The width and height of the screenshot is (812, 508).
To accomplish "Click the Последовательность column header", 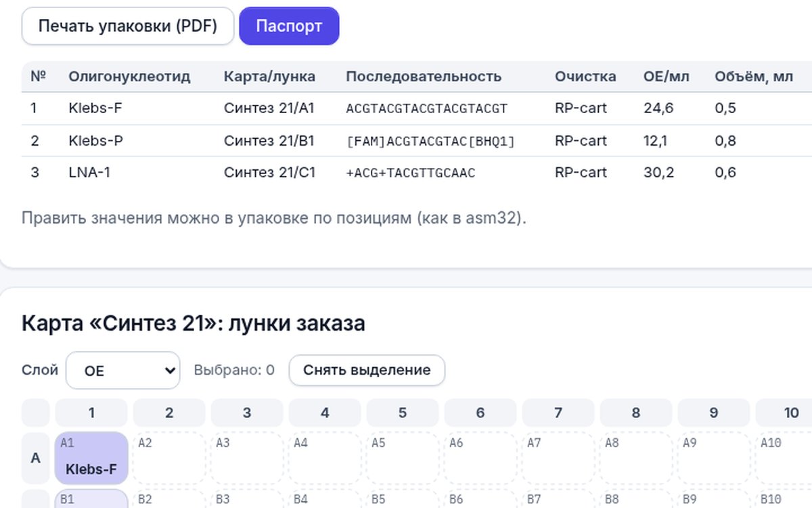I will pyautogui.click(x=424, y=77).
